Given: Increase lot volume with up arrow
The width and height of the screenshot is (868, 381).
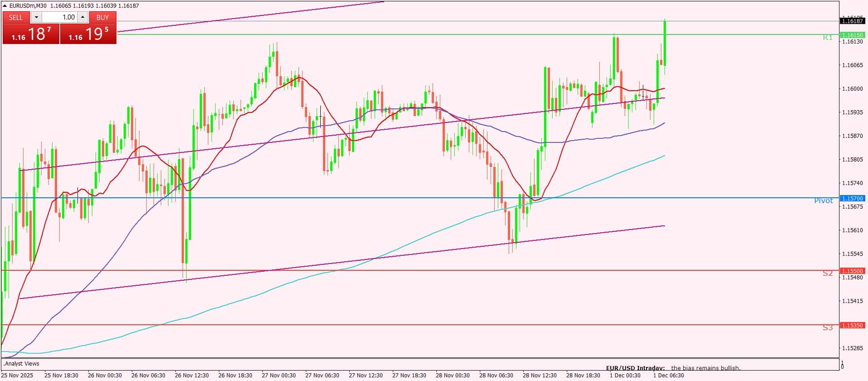Looking at the screenshot, I should 82,17.
